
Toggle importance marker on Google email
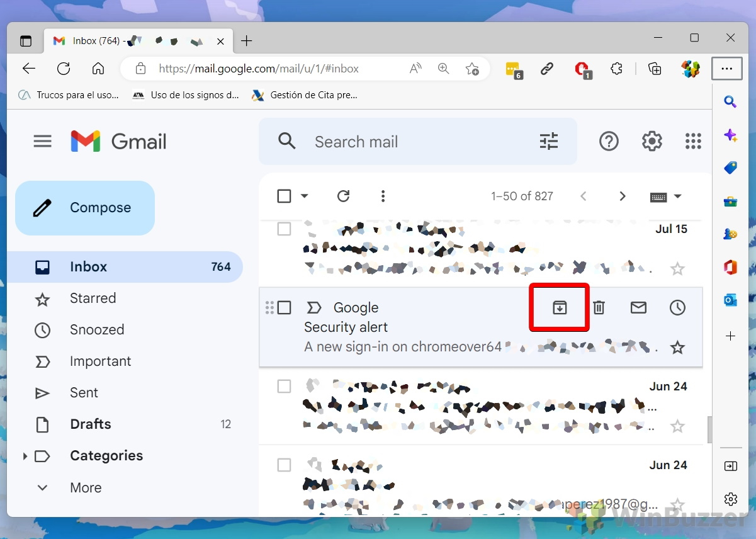click(x=313, y=307)
